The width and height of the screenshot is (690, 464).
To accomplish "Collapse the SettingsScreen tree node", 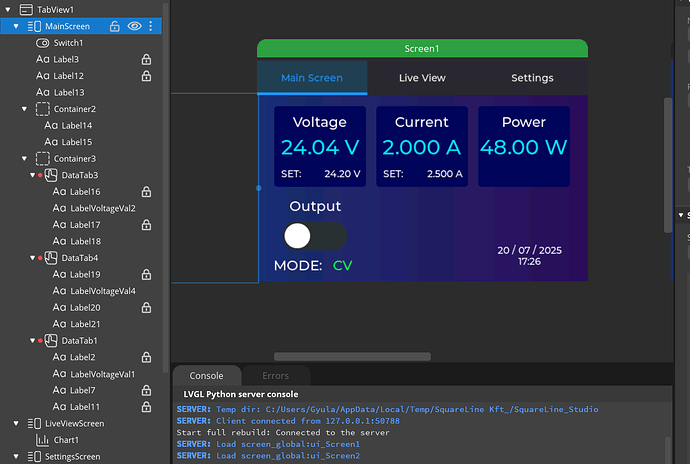I will (x=16, y=457).
